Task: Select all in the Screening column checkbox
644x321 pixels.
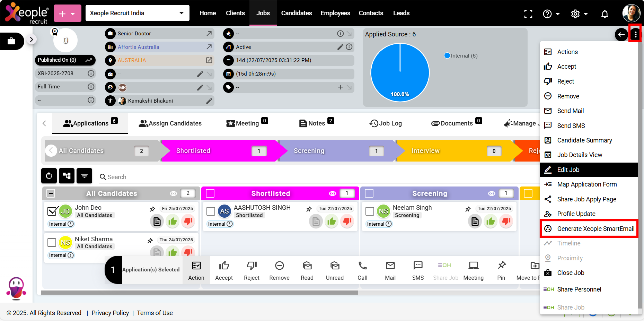Action: pyautogui.click(x=369, y=193)
